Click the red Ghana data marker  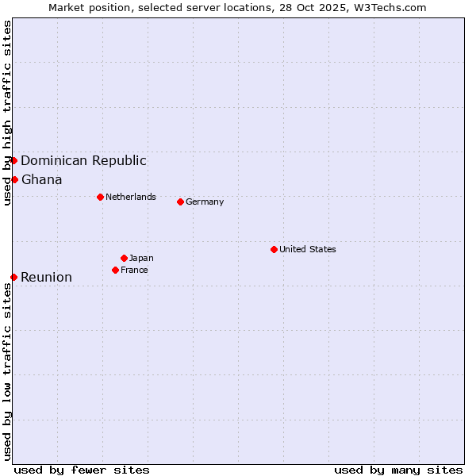[x=14, y=179]
